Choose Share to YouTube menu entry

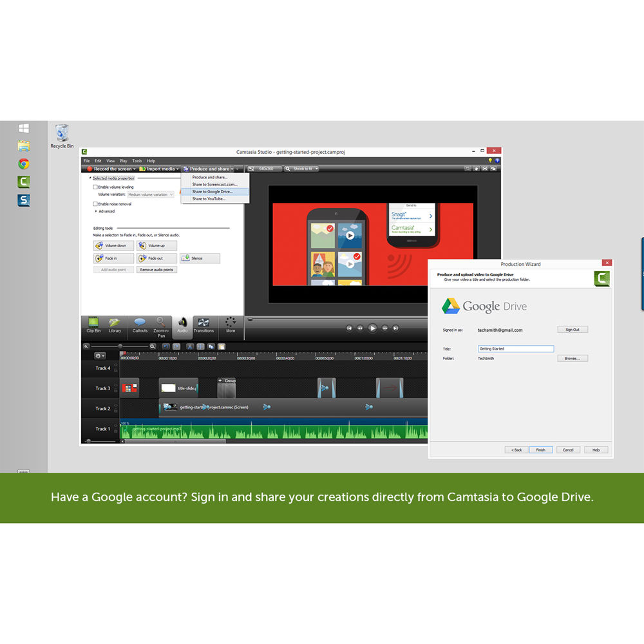(x=214, y=199)
